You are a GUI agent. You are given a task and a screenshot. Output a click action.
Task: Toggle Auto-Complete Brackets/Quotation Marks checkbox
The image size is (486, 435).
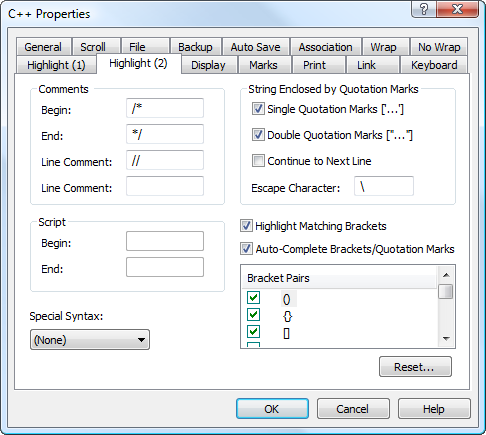click(246, 249)
